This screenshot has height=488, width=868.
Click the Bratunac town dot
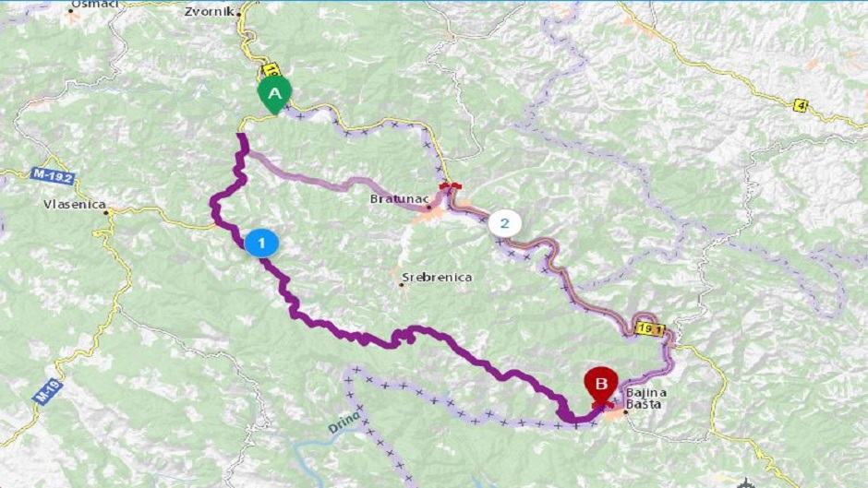[x=428, y=208]
